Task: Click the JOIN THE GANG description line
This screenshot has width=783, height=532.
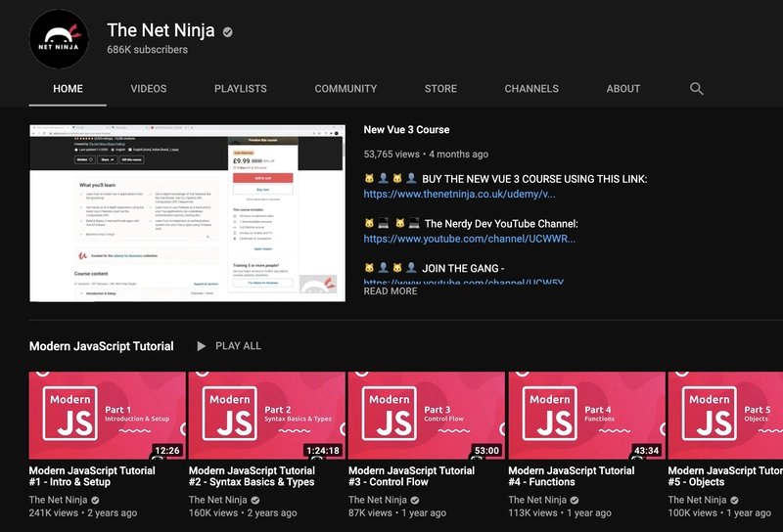Action: [435, 269]
